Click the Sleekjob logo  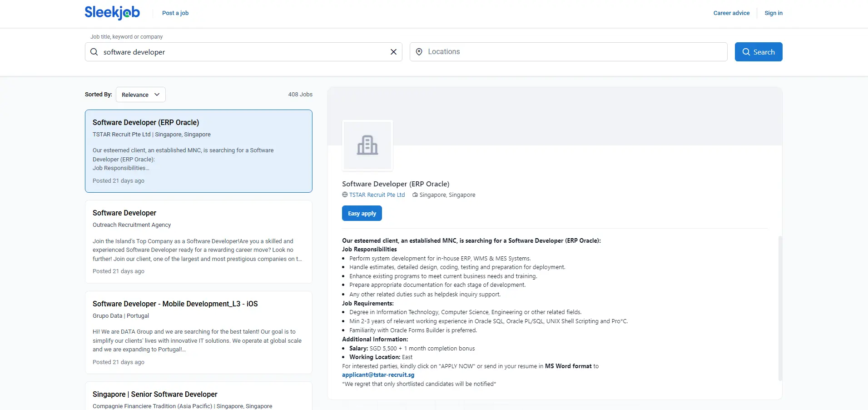112,13
